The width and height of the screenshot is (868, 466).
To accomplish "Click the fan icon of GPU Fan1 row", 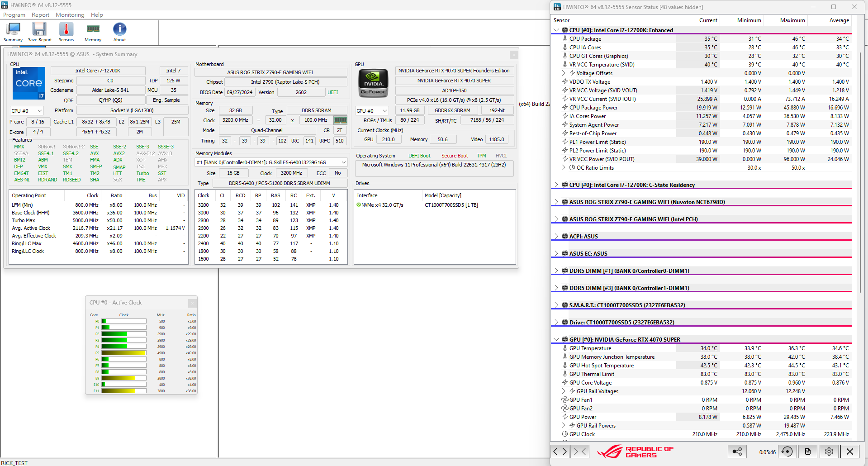I will pos(565,400).
